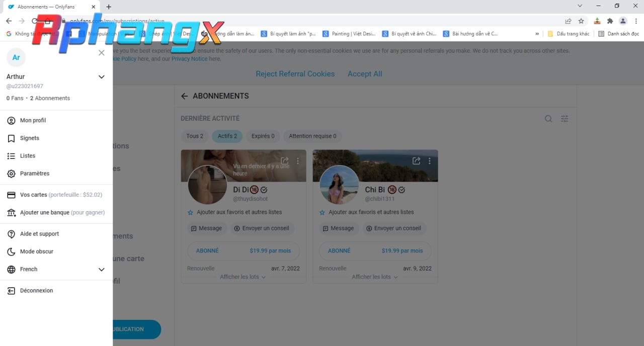Expand the French language dropdown
This screenshot has height=346, width=644.
coord(56,269)
